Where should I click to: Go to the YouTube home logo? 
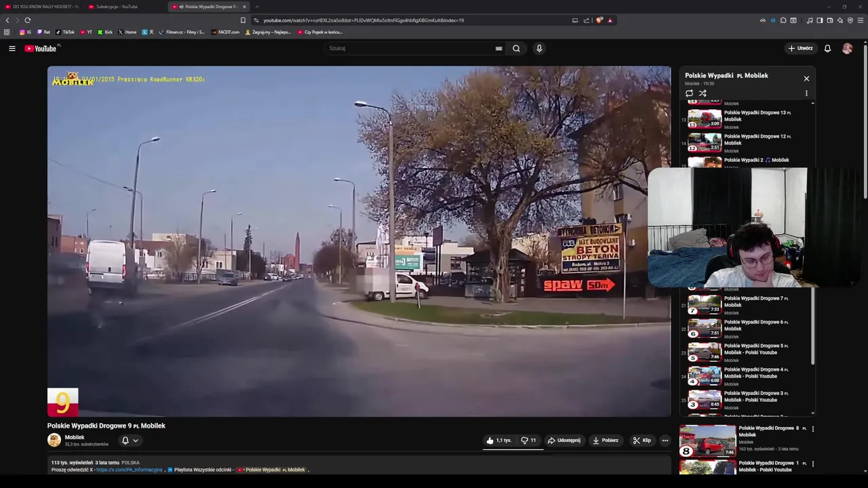tap(42, 48)
